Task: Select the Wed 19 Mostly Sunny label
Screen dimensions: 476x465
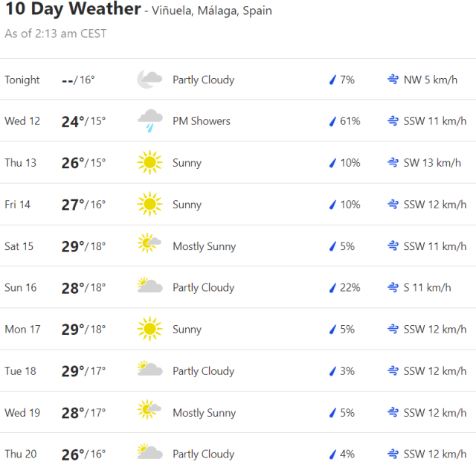Action: pos(204,412)
